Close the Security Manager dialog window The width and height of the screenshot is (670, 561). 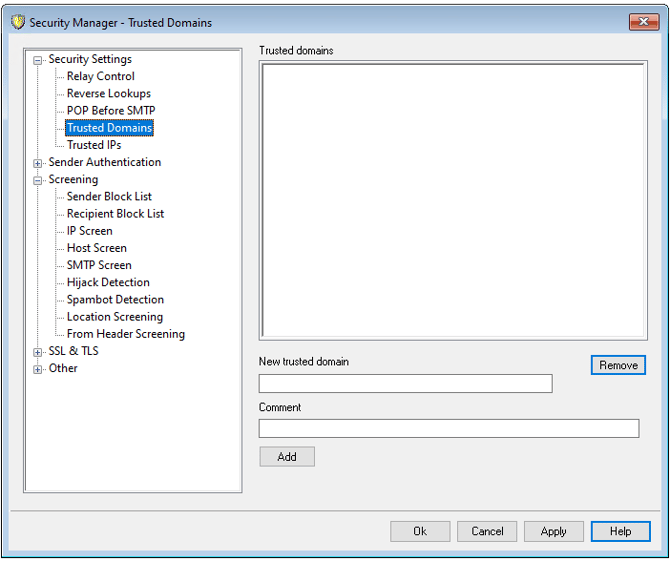click(637, 22)
